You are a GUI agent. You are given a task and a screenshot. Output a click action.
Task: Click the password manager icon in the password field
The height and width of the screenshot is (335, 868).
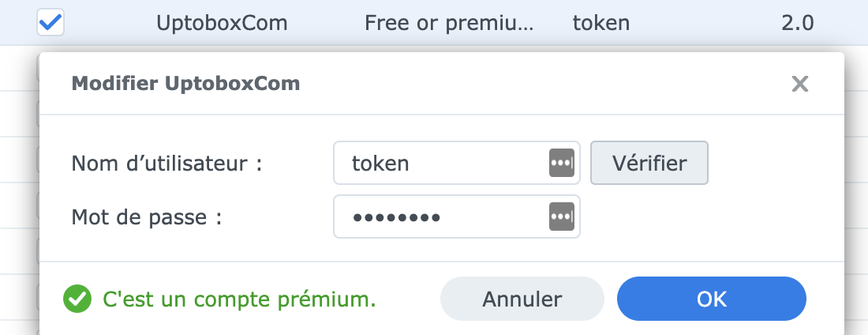tap(561, 216)
